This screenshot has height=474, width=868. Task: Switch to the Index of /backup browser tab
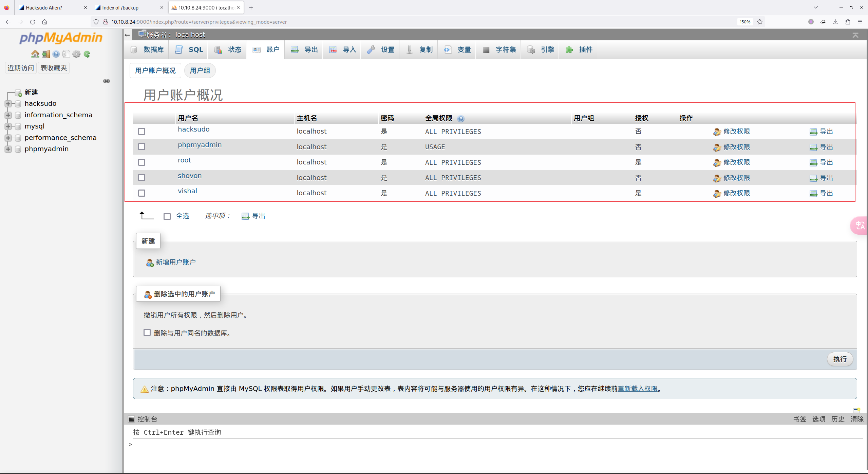129,7
